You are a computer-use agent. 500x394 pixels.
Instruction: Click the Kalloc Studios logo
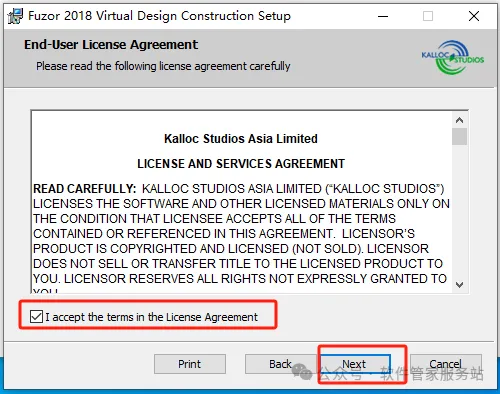click(453, 57)
